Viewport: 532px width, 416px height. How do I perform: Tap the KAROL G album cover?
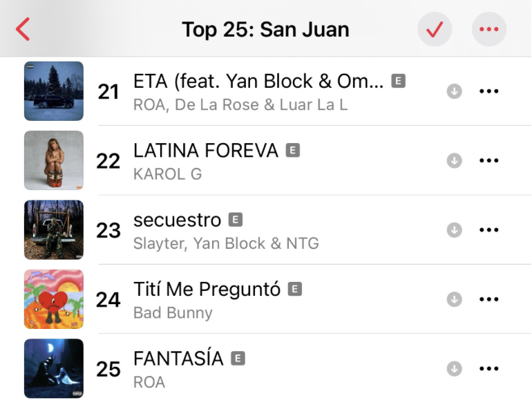[x=54, y=160]
